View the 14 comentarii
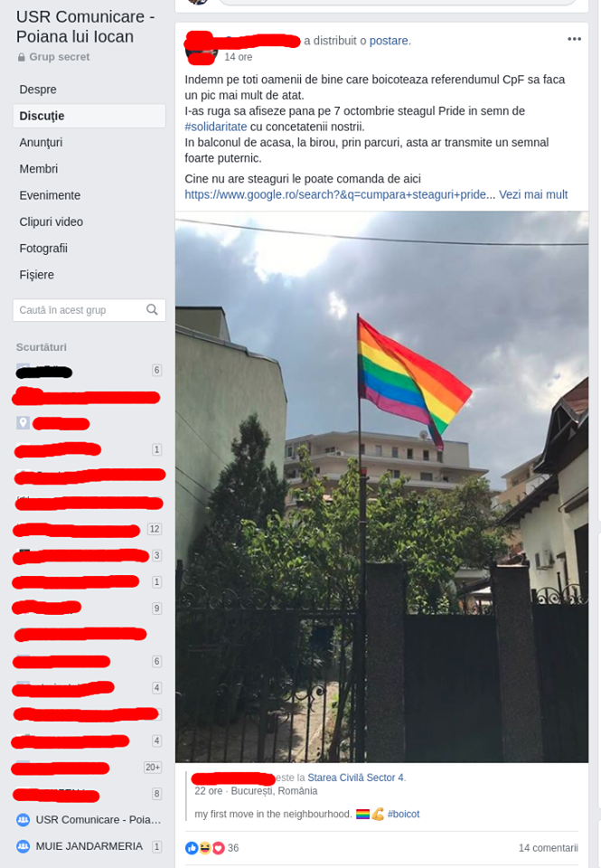The width and height of the screenshot is (601, 868). pos(548,847)
